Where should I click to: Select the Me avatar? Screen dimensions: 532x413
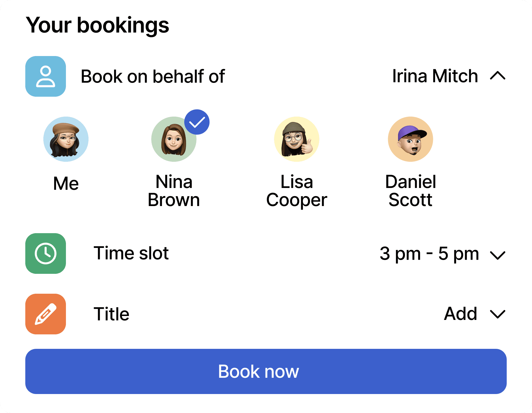[66, 139]
